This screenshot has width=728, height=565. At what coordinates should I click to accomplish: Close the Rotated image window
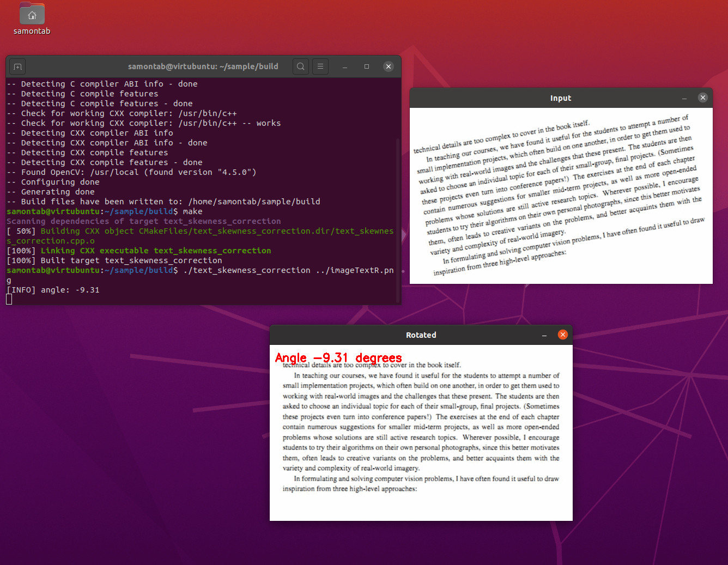click(562, 335)
